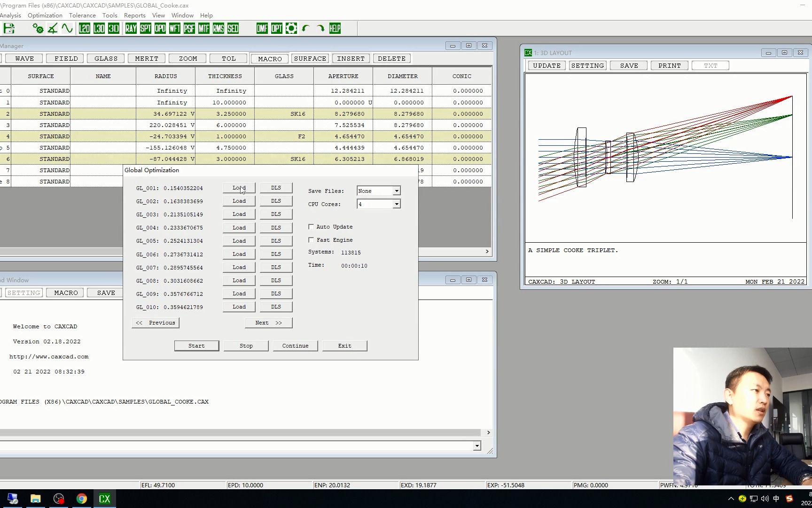
Task: Open the 3D layout toolbar icon
Action: pyautogui.click(x=114, y=28)
